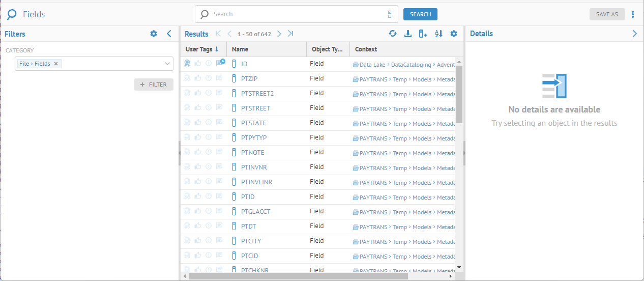Screen dimensions: 644x281
Task: Open the A-Z sort options
Action: (x=438, y=34)
